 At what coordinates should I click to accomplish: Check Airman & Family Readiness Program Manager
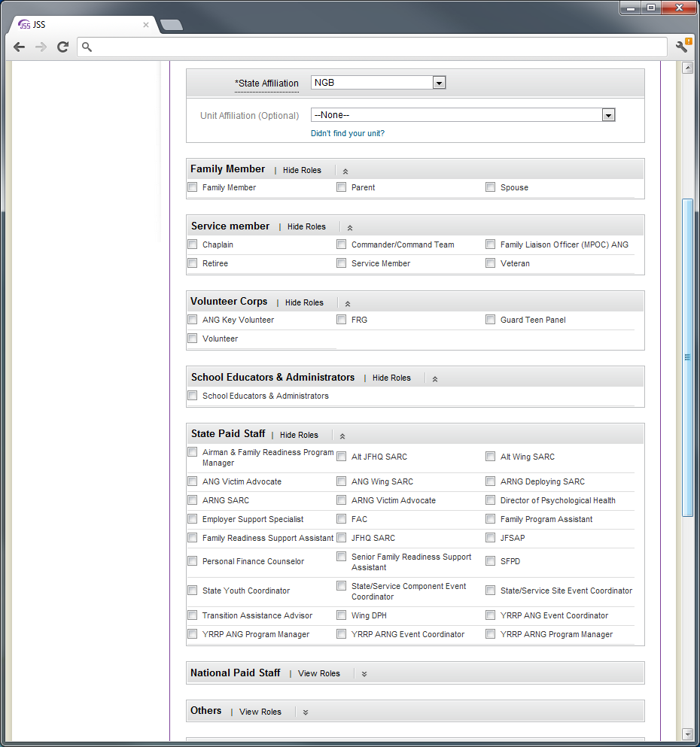coord(193,451)
